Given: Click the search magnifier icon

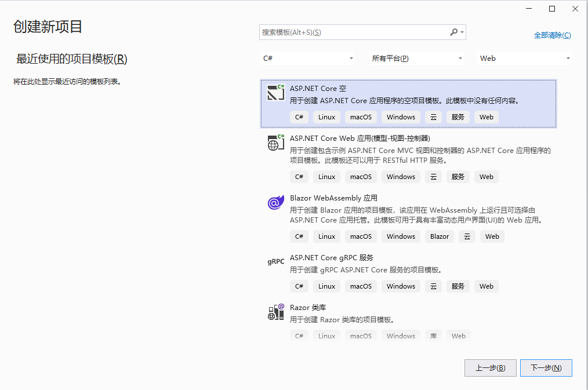Looking at the screenshot, I should (x=453, y=32).
